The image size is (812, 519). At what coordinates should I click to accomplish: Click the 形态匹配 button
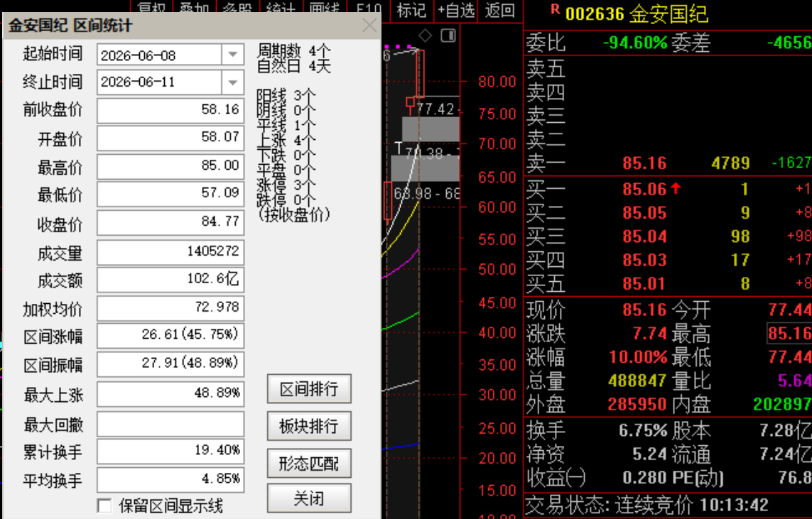pos(309,463)
